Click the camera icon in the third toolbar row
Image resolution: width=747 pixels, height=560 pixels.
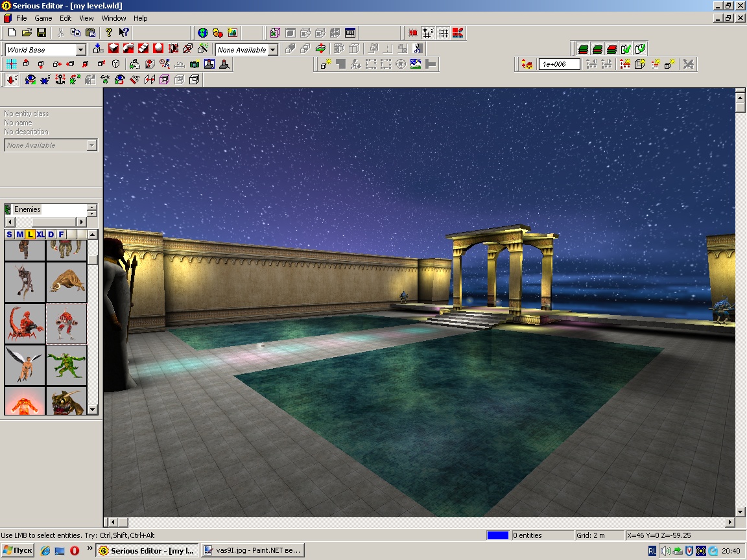point(195,64)
